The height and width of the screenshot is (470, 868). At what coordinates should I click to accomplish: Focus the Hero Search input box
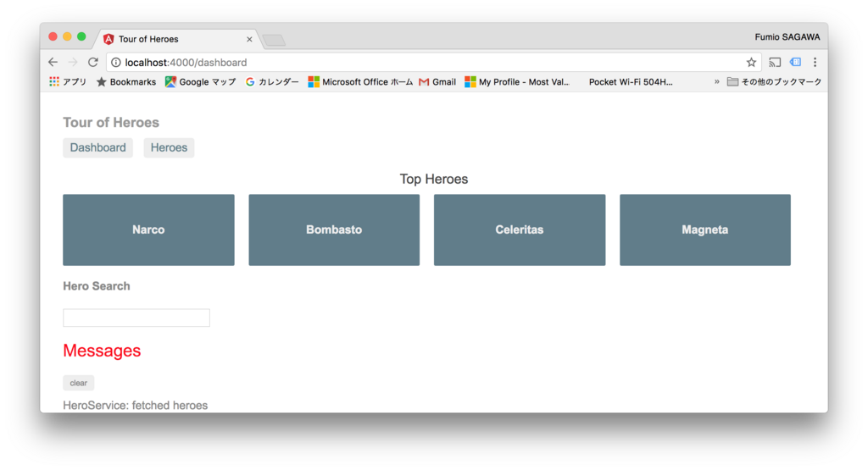(x=136, y=318)
